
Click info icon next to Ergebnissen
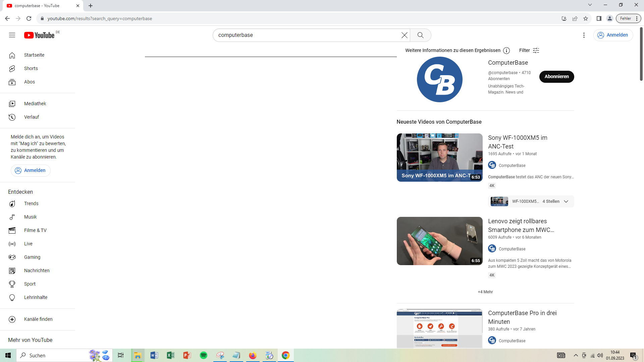[x=506, y=51]
